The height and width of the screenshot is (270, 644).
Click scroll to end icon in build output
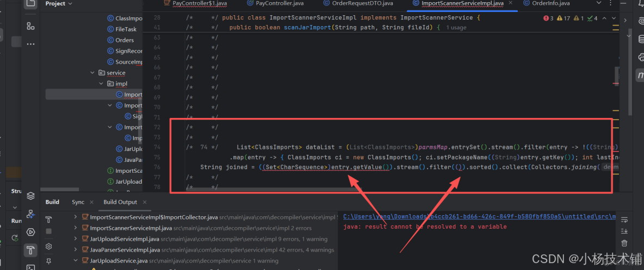click(x=624, y=231)
